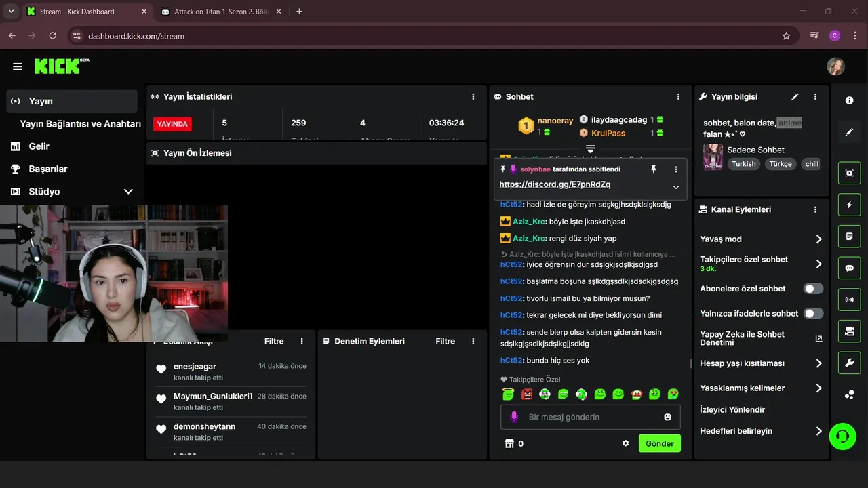Bookmark this page with the star icon
The width and height of the screenshot is (868, 488).
pyautogui.click(x=786, y=36)
